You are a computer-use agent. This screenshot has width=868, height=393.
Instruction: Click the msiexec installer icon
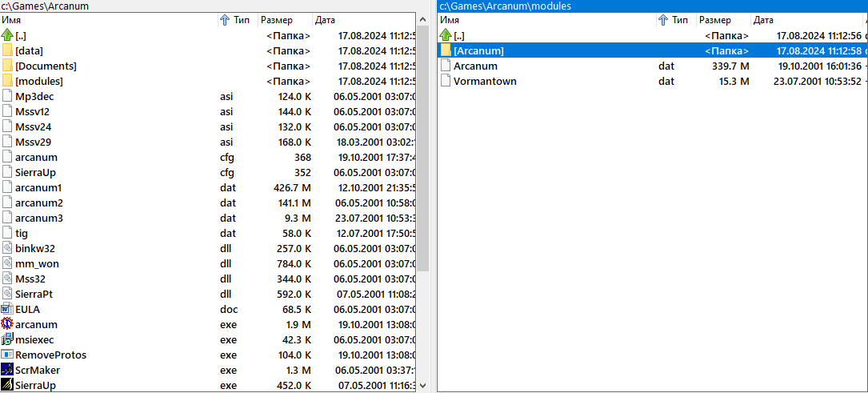click(7, 339)
